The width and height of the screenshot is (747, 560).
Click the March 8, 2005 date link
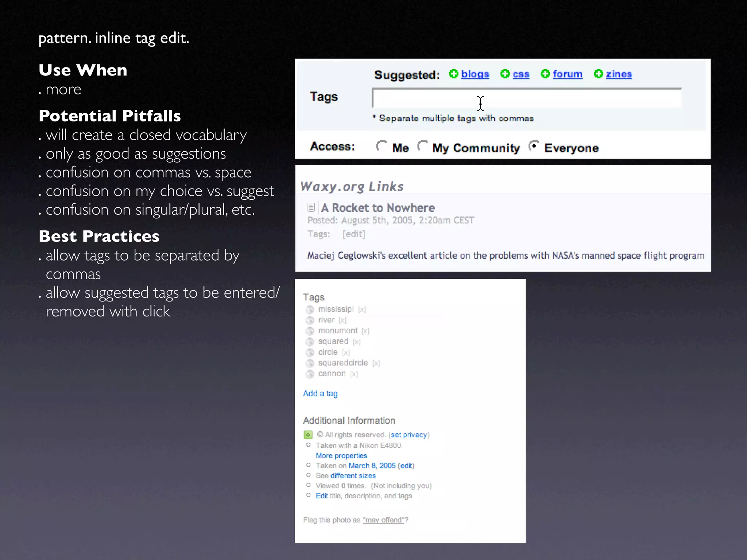372,466
